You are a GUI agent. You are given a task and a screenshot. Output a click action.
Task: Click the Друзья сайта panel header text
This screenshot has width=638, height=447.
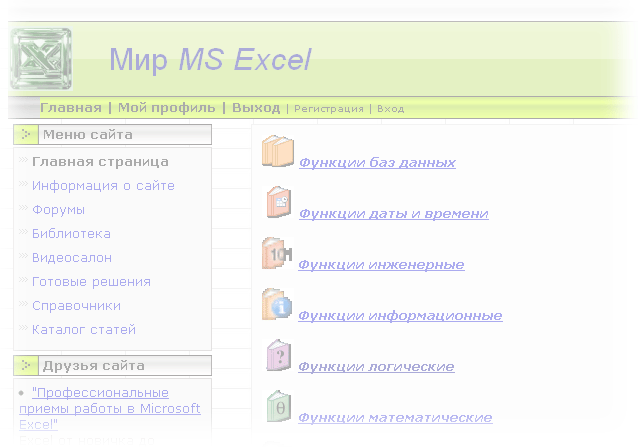tap(94, 366)
